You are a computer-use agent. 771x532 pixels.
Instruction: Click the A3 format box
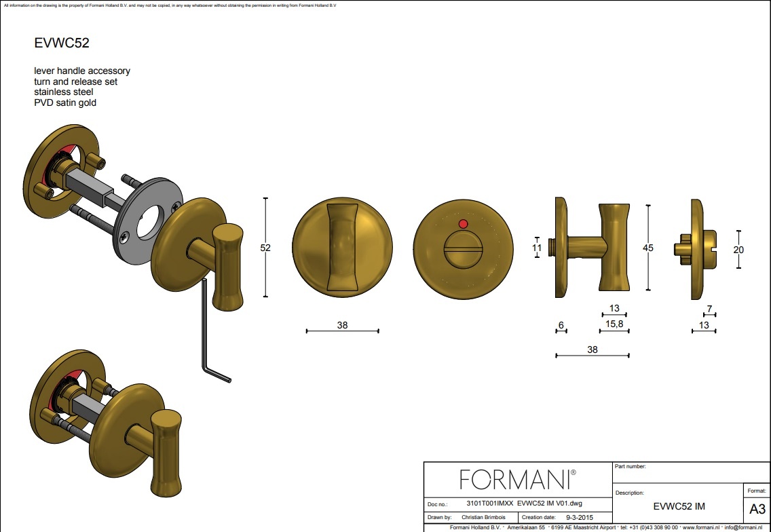pos(756,509)
